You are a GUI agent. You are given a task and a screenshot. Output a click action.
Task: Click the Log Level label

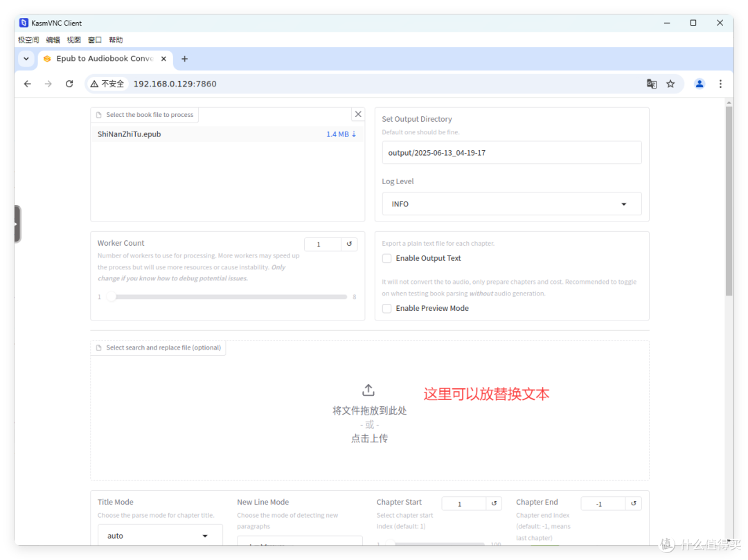[398, 181]
